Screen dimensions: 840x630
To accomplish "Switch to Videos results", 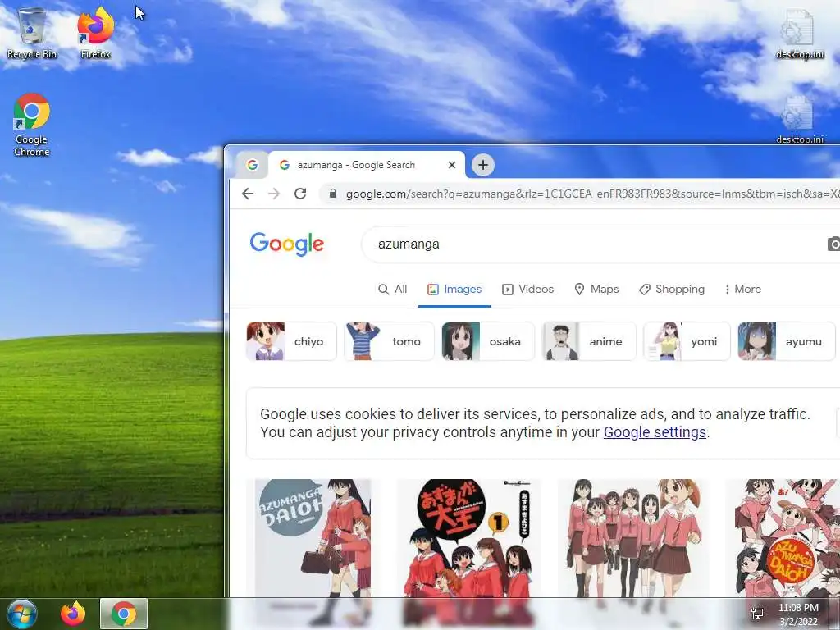I will [x=527, y=290].
